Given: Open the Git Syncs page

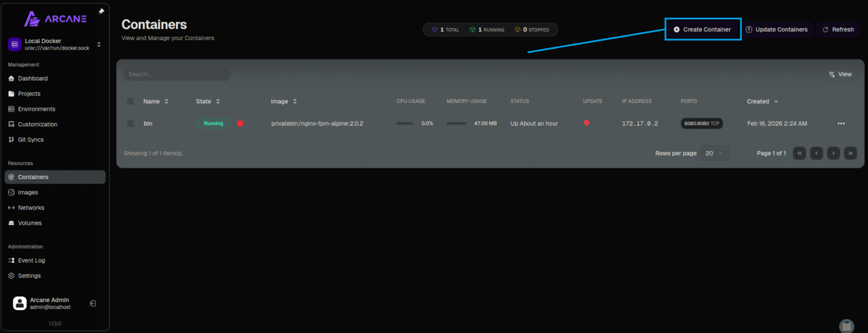Looking at the screenshot, I should tap(30, 139).
